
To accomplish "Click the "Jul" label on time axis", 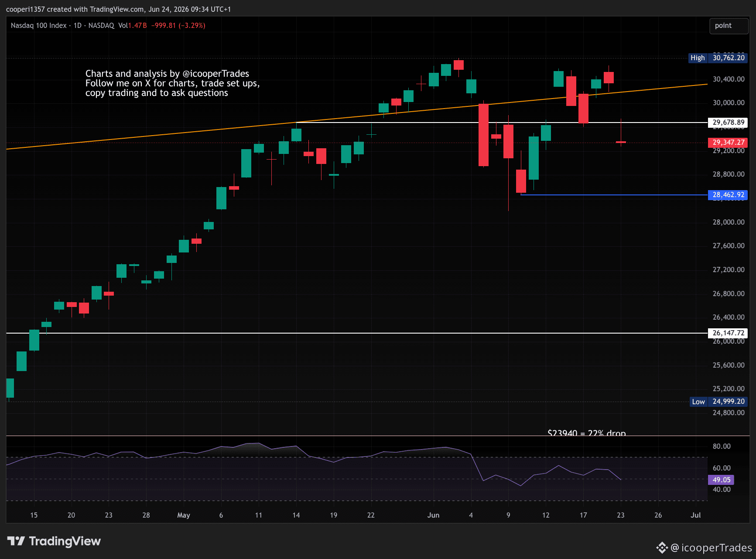I will coord(696,515).
